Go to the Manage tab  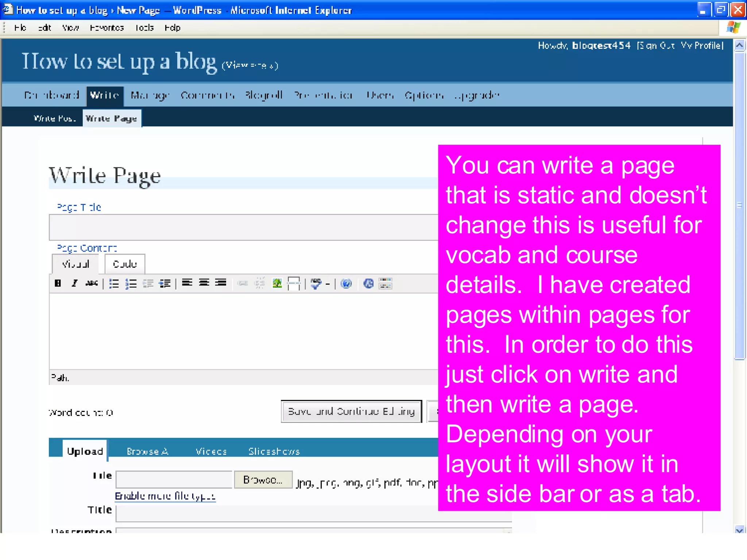(150, 96)
